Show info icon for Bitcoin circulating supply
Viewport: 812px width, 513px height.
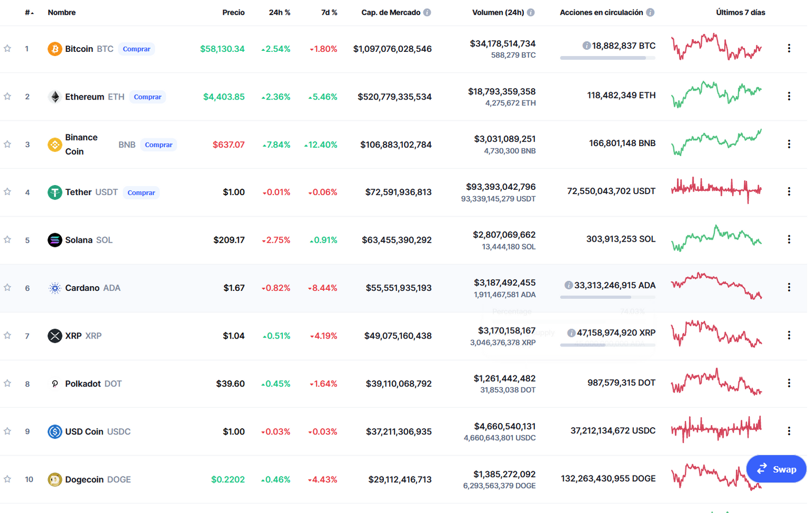tap(586, 46)
